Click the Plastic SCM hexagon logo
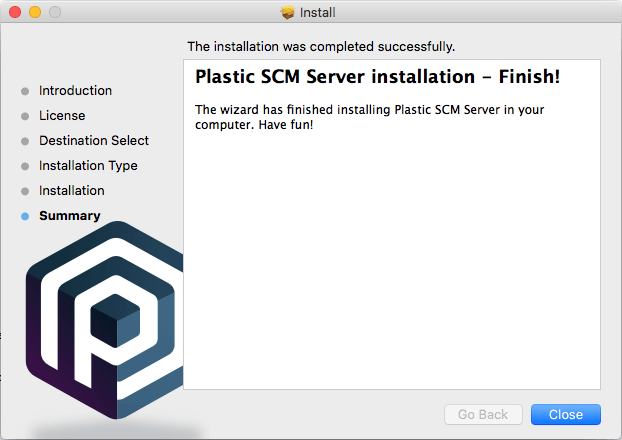622x440 pixels. coord(104,320)
